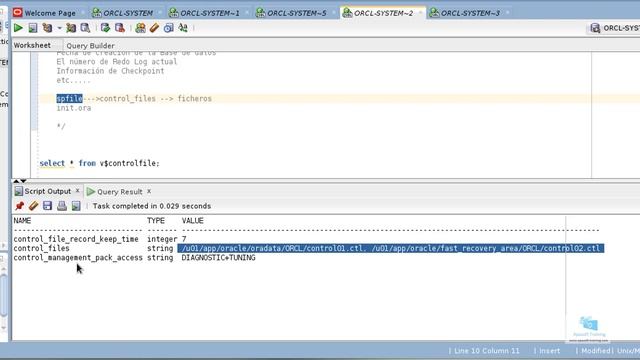Viewport: 640px width, 360px height.
Task: Click the init.ora comment line
Action: (x=74, y=108)
